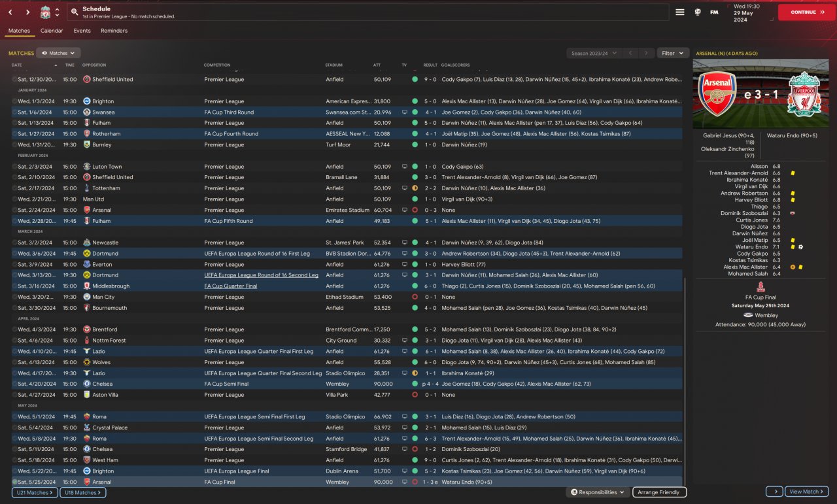This screenshot has height=504, width=837.
Task: Click Aston Villa badge on 4/27 row
Action: click(87, 395)
